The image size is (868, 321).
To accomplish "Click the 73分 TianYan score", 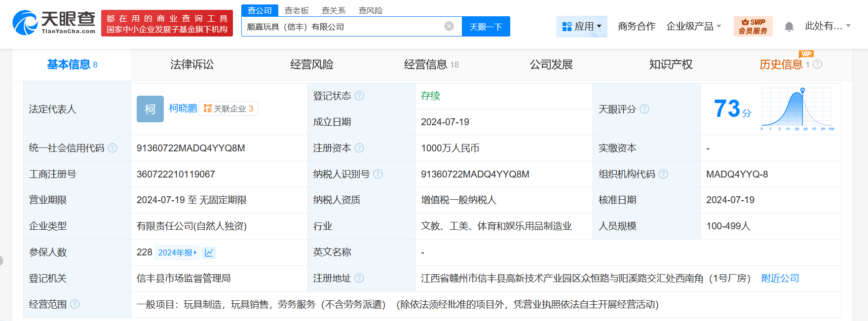I will tap(732, 109).
